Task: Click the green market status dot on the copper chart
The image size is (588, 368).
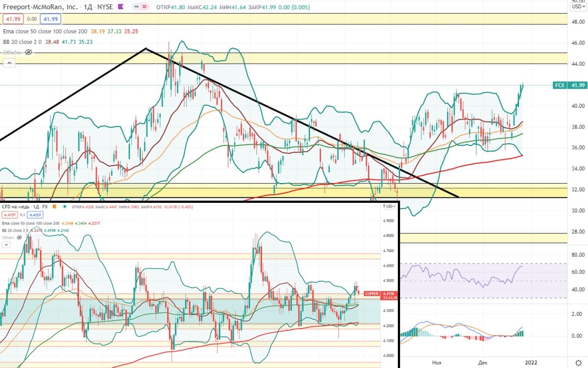Action: coord(64,206)
